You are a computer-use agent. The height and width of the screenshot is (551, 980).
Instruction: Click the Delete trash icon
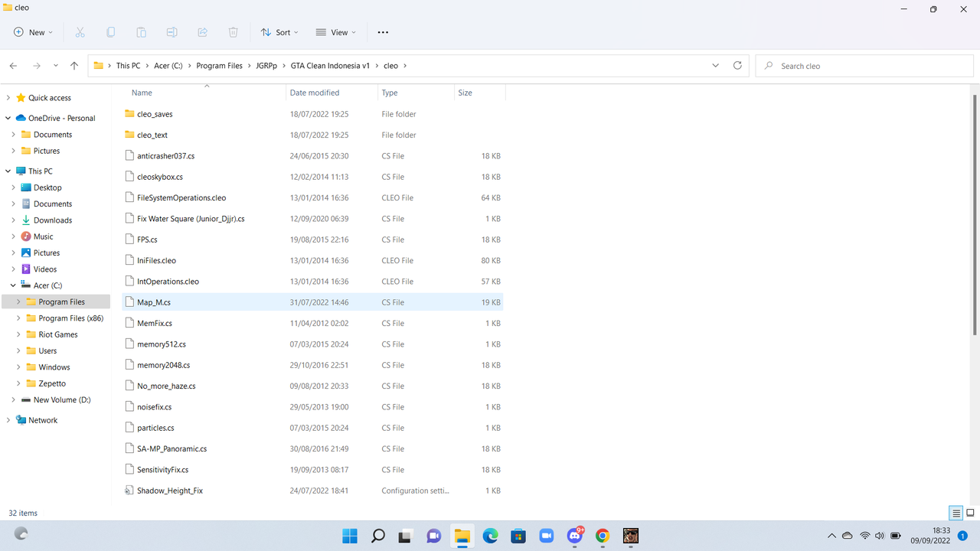point(233,32)
